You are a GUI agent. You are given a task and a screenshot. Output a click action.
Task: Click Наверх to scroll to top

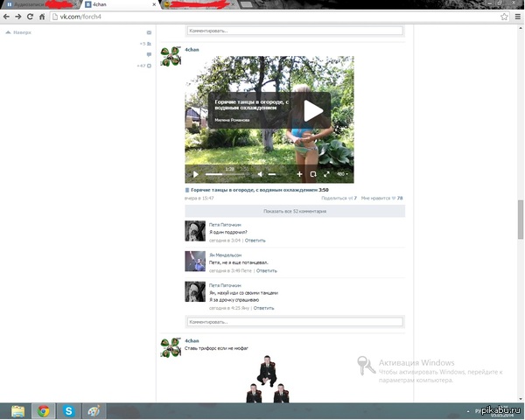tap(18, 32)
